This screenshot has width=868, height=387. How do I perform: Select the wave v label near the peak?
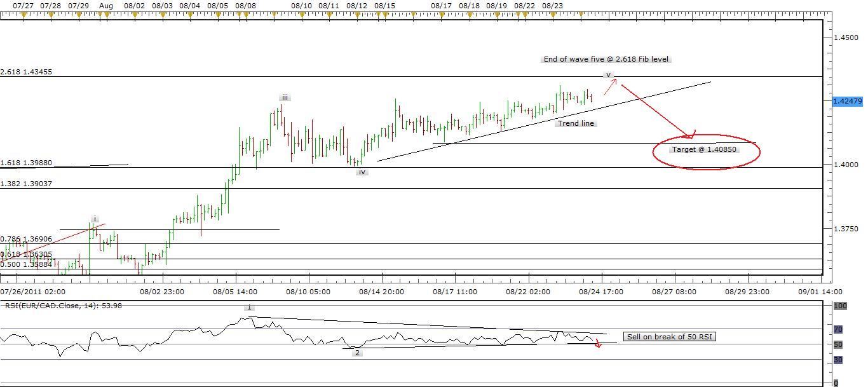point(607,74)
